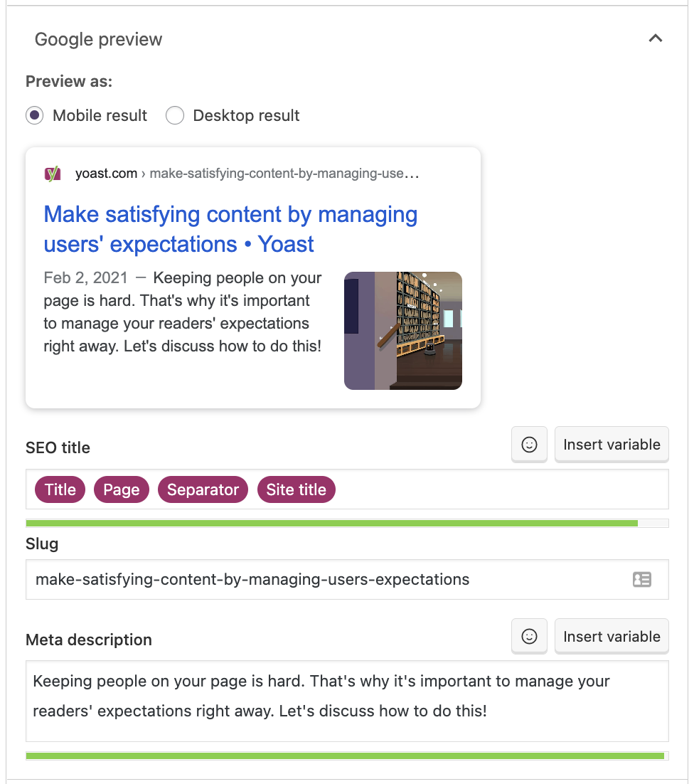Click the card icon inside Slug field
The height and width of the screenshot is (784, 694).
(641, 579)
